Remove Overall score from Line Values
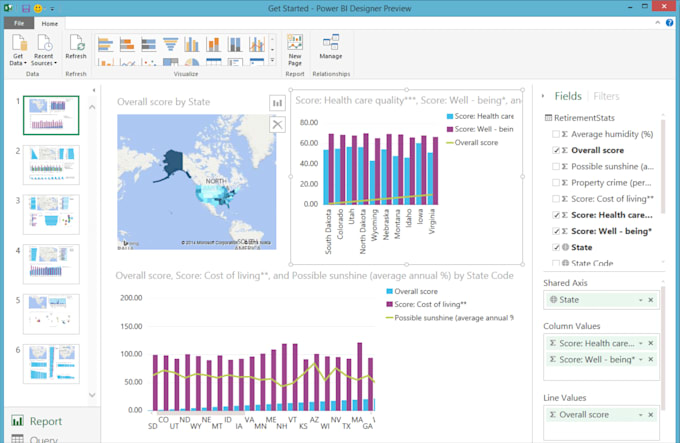Image resolution: width=680 pixels, height=443 pixels. (651, 415)
